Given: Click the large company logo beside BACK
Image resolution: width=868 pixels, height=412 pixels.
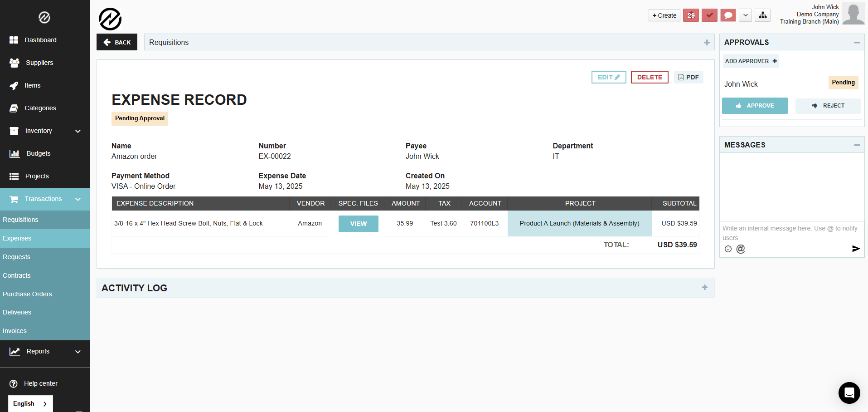Looking at the screenshot, I should point(110,19).
